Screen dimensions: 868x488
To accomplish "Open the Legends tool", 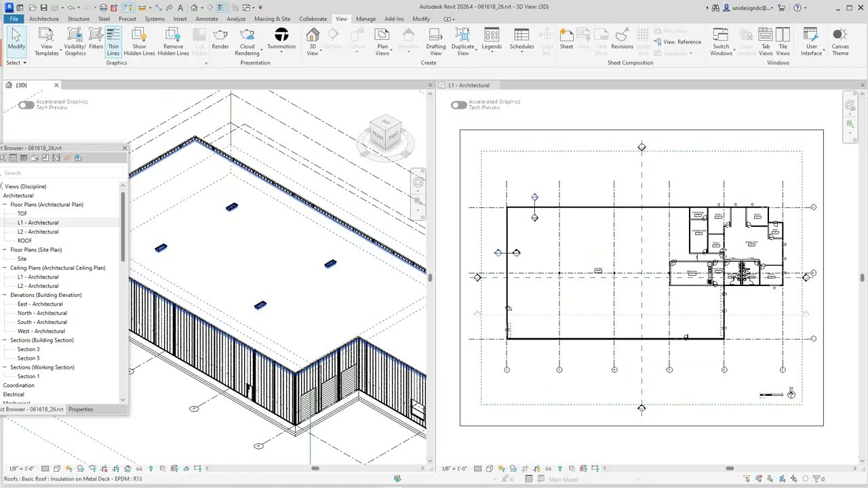I will (492, 39).
